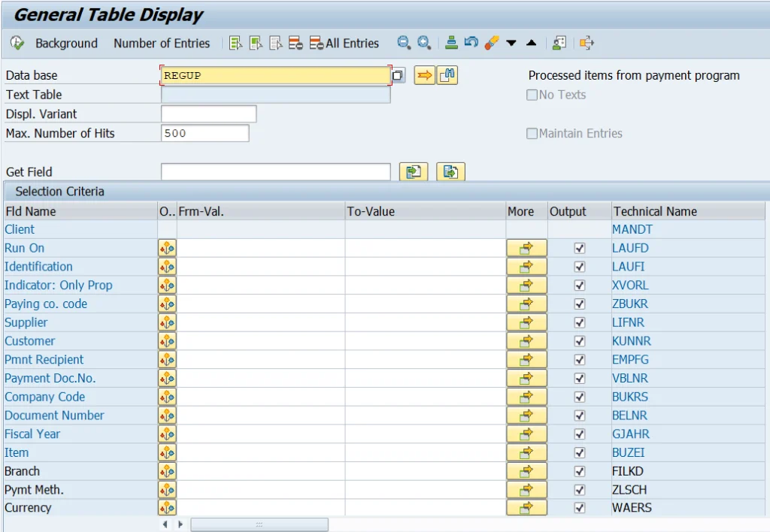
Task: Click the Technical Name column header
Action: [x=688, y=212]
